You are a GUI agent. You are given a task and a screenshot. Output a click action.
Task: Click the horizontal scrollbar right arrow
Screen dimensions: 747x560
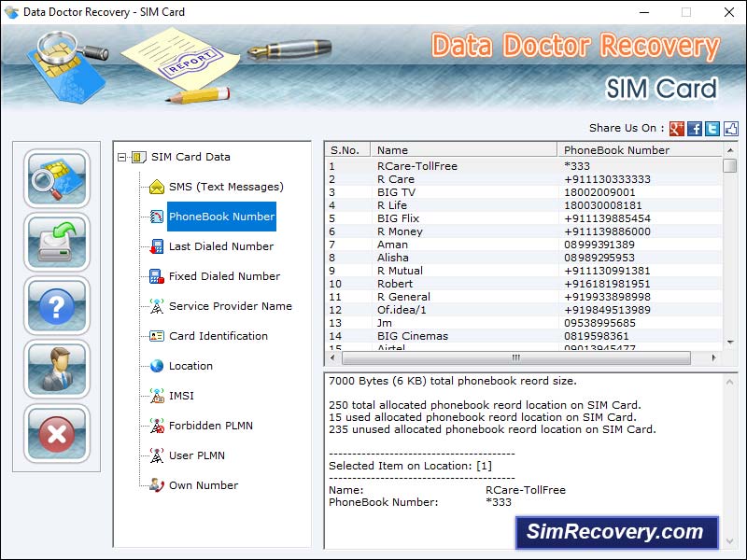[x=713, y=357]
